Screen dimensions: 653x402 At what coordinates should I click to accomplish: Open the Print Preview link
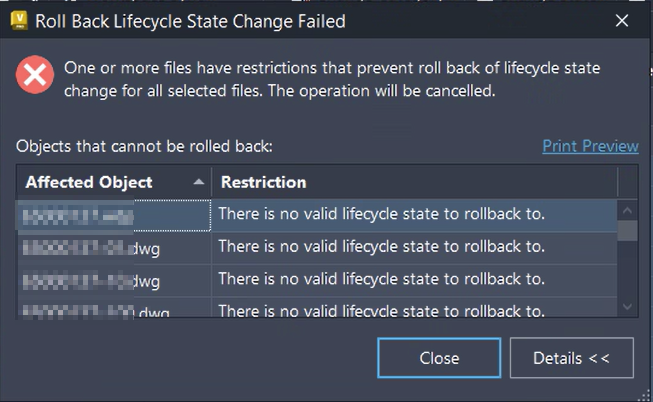tap(590, 146)
